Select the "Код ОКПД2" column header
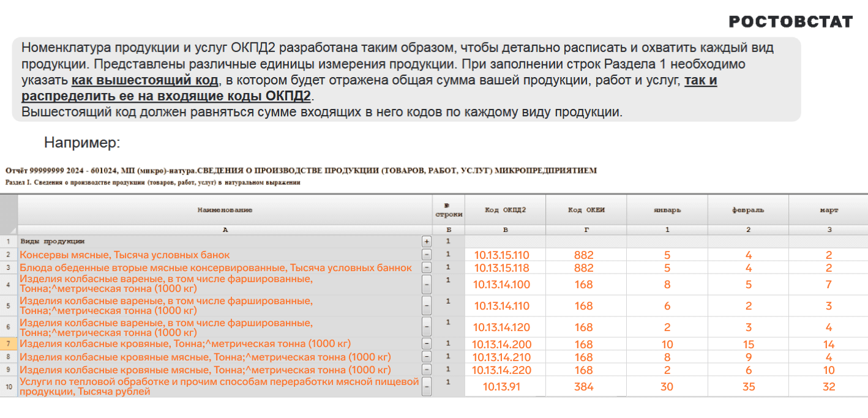The height and width of the screenshot is (418, 868). (x=506, y=210)
